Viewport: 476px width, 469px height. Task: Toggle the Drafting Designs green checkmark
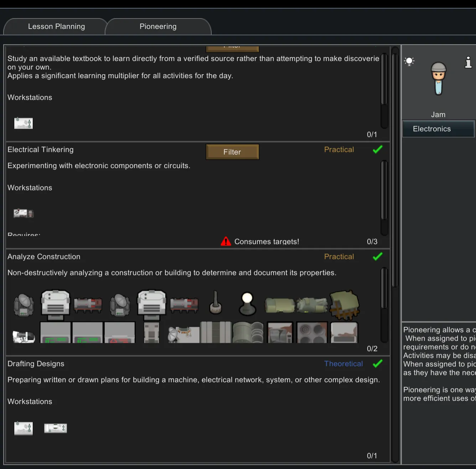click(377, 364)
